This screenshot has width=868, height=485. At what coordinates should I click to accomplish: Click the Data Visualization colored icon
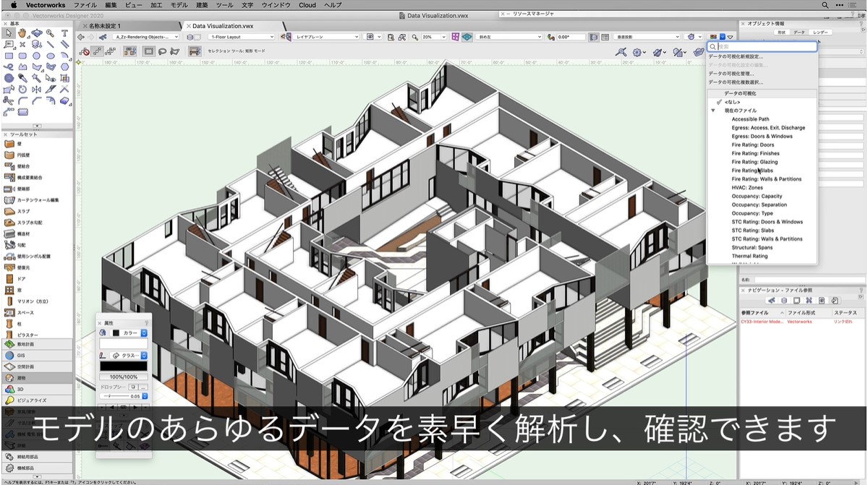click(x=714, y=37)
